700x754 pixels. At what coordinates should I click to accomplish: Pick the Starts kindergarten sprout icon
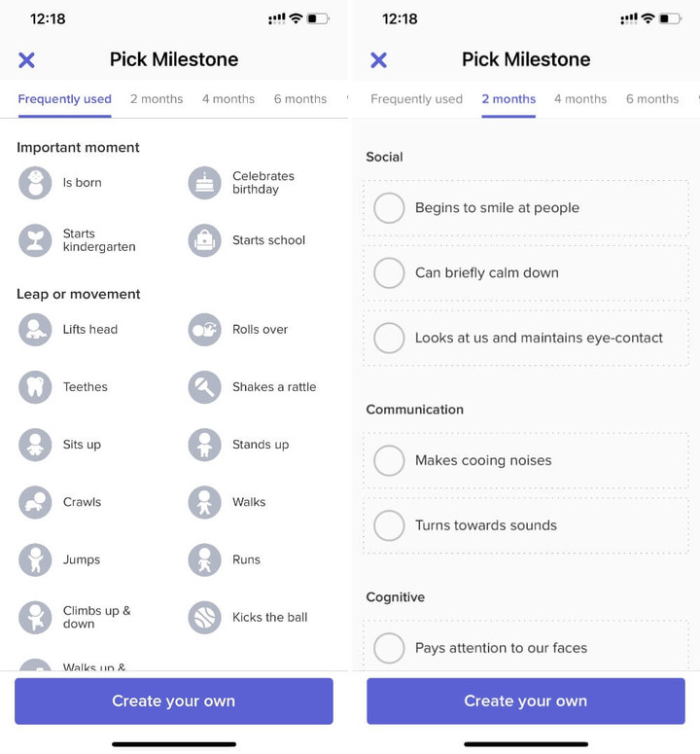coord(35,240)
